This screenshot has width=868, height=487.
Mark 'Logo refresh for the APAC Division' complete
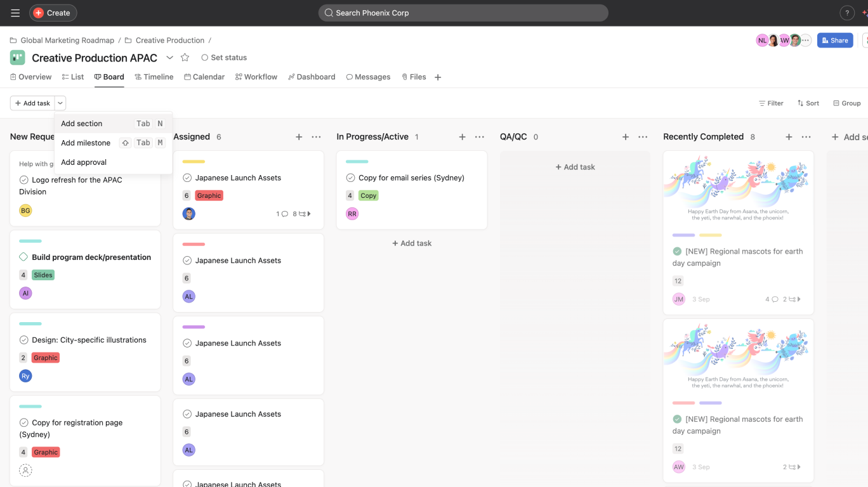tap(23, 179)
